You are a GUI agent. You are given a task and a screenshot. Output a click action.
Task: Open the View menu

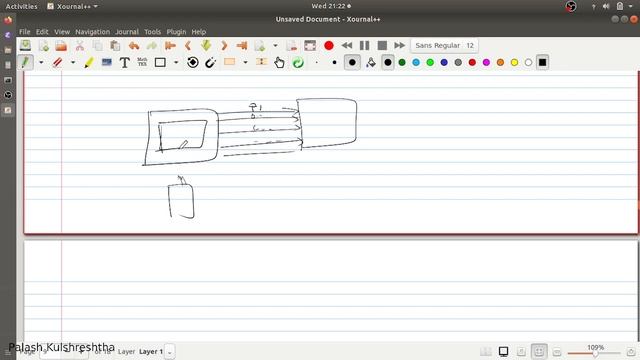[x=62, y=32]
